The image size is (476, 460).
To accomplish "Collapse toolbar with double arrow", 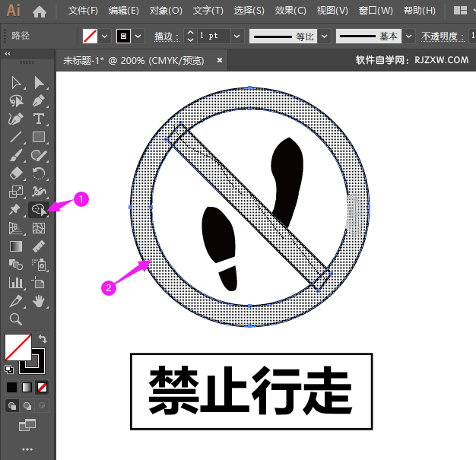I will tap(8, 54).
